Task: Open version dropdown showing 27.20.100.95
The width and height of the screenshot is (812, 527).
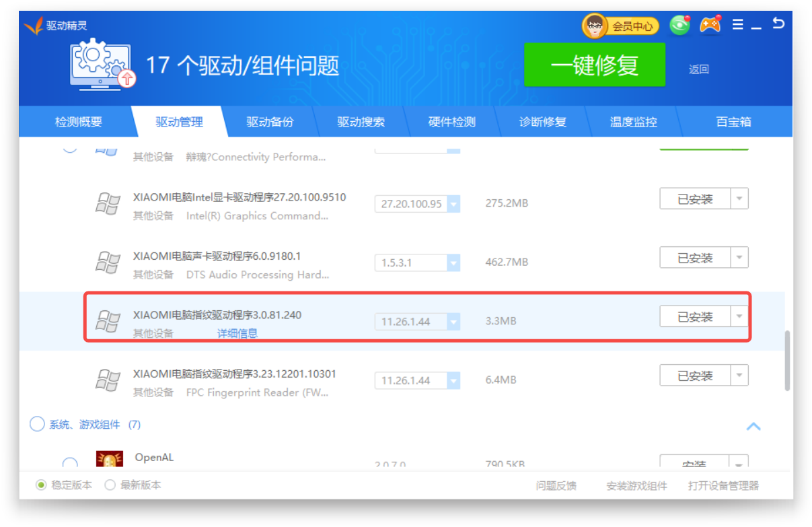Action: coord(453,204)
